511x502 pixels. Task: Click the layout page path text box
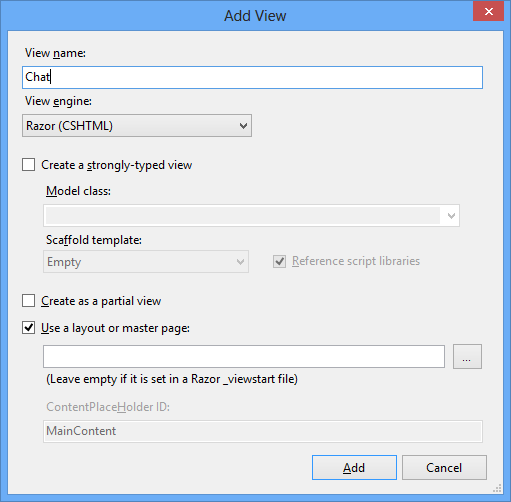coord(244,357)
